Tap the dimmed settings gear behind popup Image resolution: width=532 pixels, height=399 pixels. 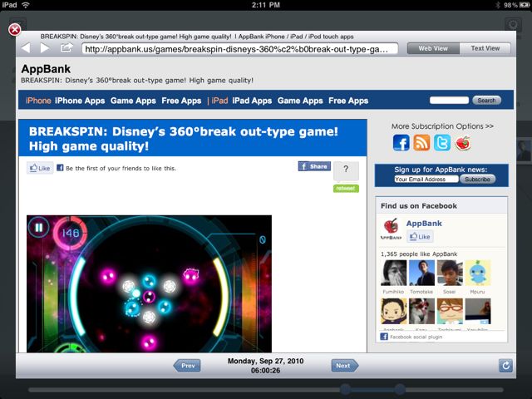tap(513, 25)
